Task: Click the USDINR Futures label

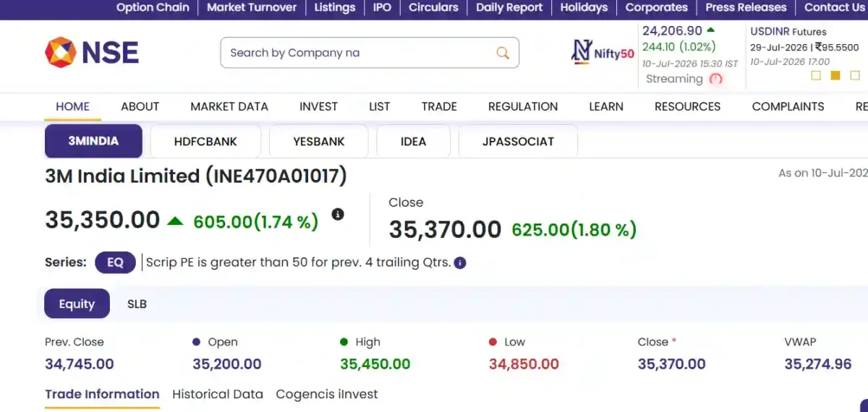Action: click(788, 31)
